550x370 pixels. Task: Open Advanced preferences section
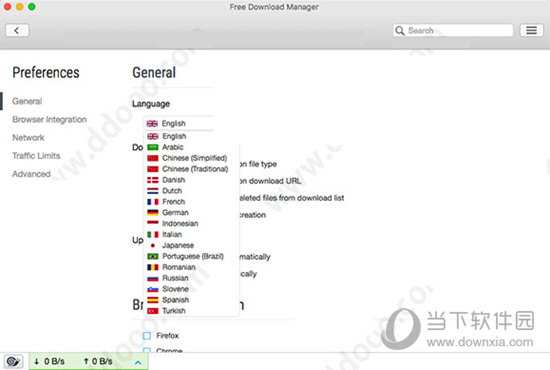coord(31,174)
